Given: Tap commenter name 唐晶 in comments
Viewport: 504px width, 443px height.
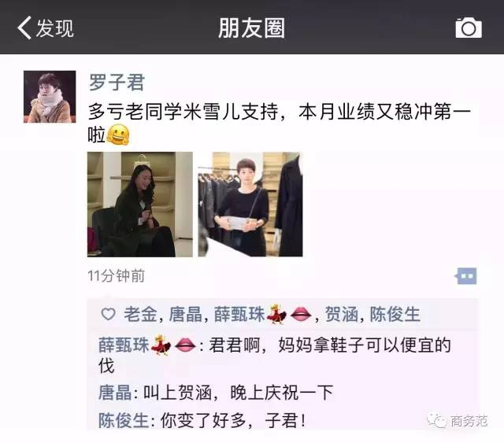Looking at the screenshot, I should click(115, 393).
